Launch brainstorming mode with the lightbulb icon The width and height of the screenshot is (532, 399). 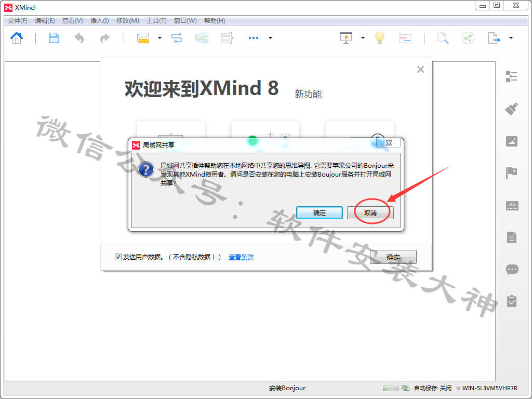point(380,38)
